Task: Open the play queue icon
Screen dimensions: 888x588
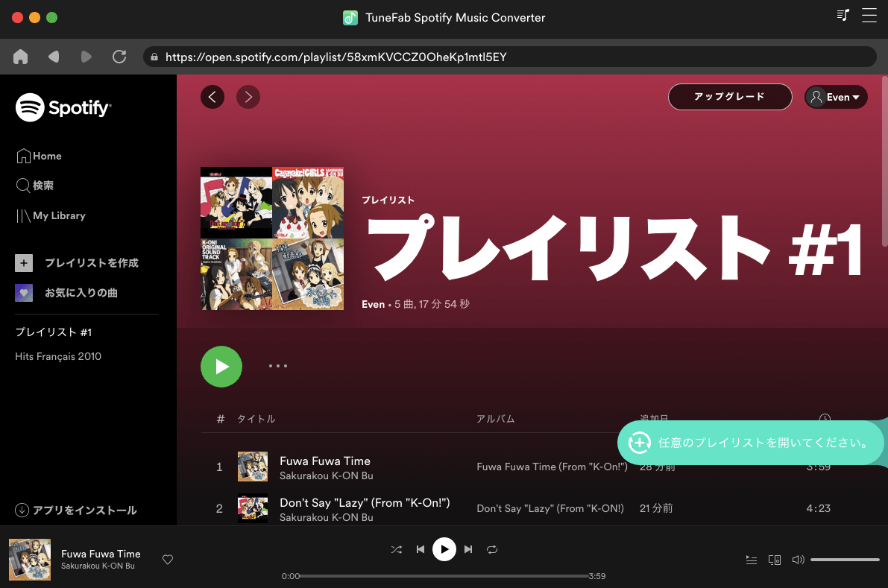Action: pos(751,560)
